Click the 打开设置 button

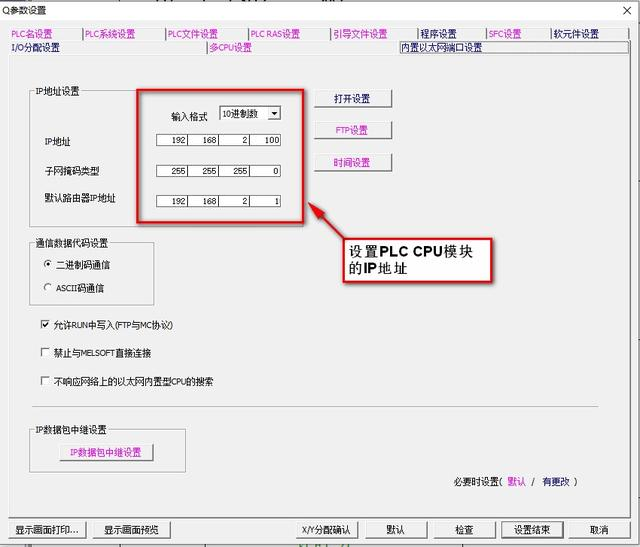352,98
